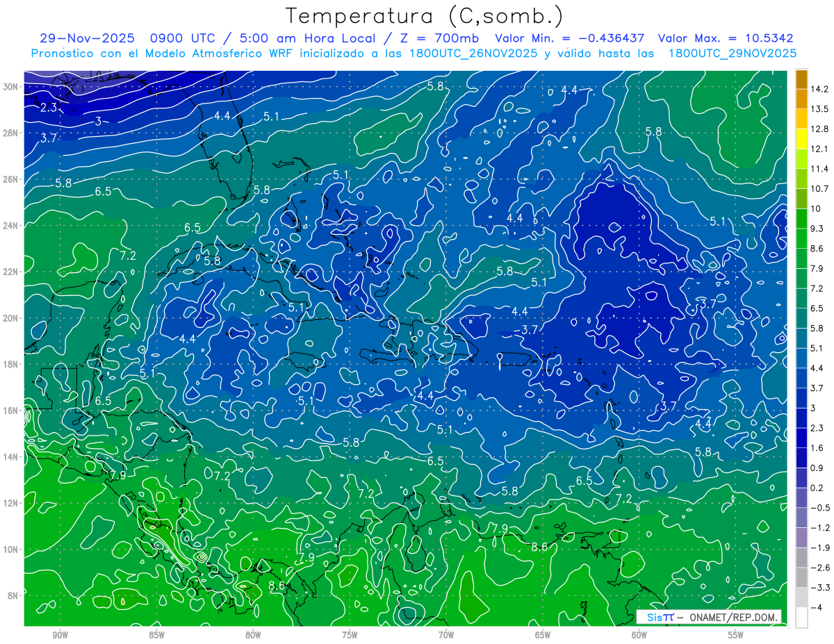Click the colorbar label 14.2
834x644 pixels.
[x=820, y=89]
